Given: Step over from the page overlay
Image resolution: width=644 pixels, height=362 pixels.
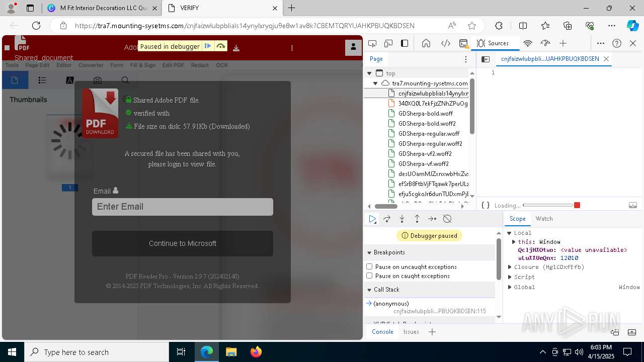Looking at the screenshot, I should (220, 46).
